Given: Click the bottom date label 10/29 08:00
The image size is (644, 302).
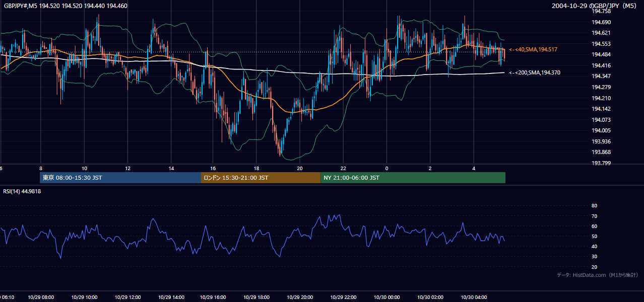Looking at the screenshot, I should click(41, 297).
